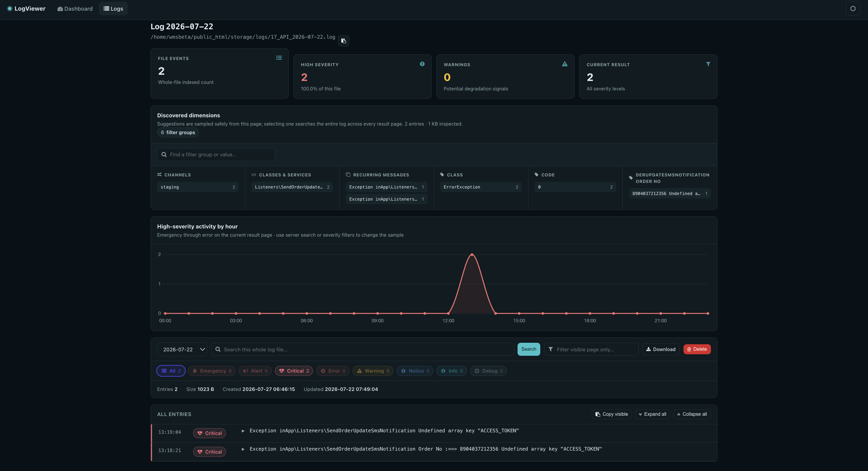Expand the 13:19:04 entry arrow

coord(243,431)
